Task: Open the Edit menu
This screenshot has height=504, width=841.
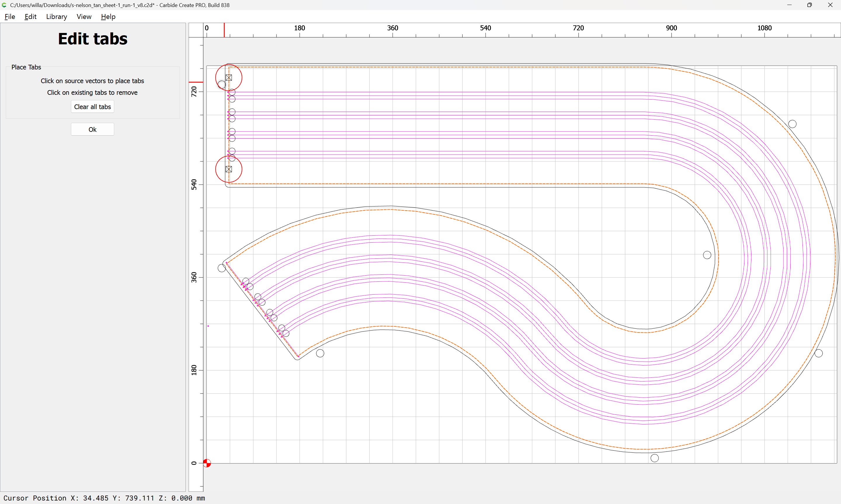Action: click(30, 17)
